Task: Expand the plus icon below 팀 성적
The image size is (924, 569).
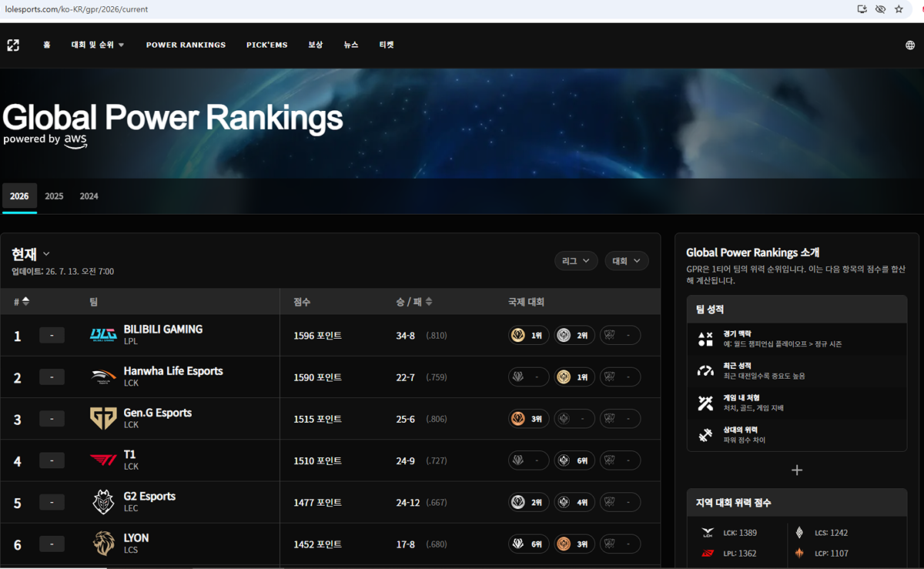Action: [x=797, y=470]
